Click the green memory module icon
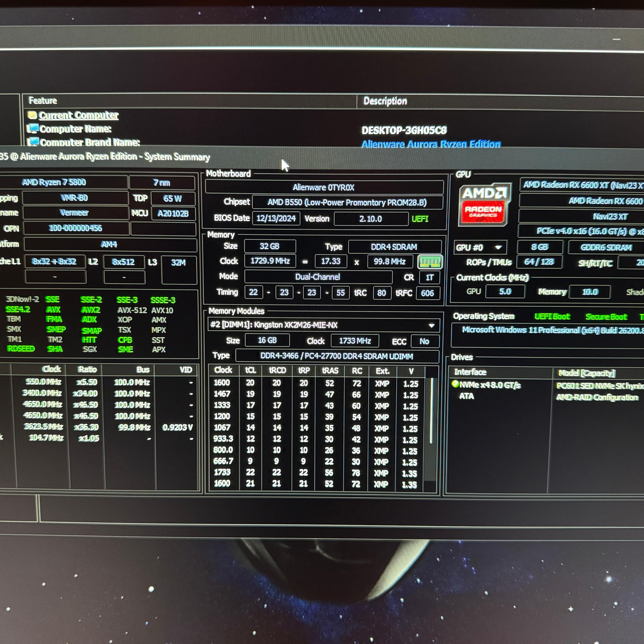Screen dimensions: 644x644 pyautogui.click(x=430, y=262)
